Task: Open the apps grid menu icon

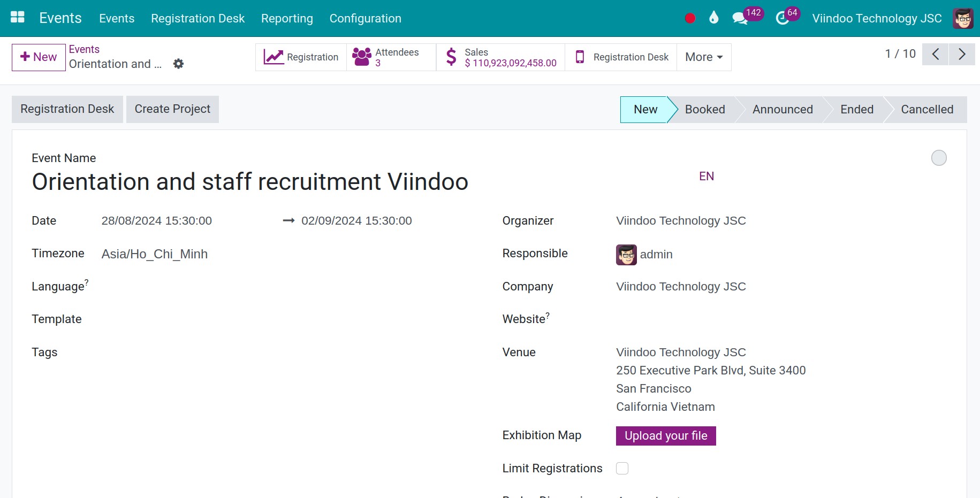Action: (18, 18)
